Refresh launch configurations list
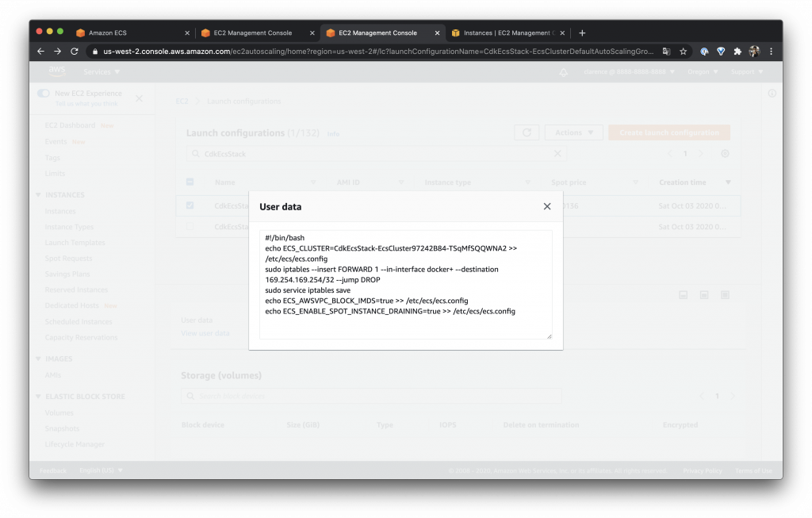 (x=527, y=132)
